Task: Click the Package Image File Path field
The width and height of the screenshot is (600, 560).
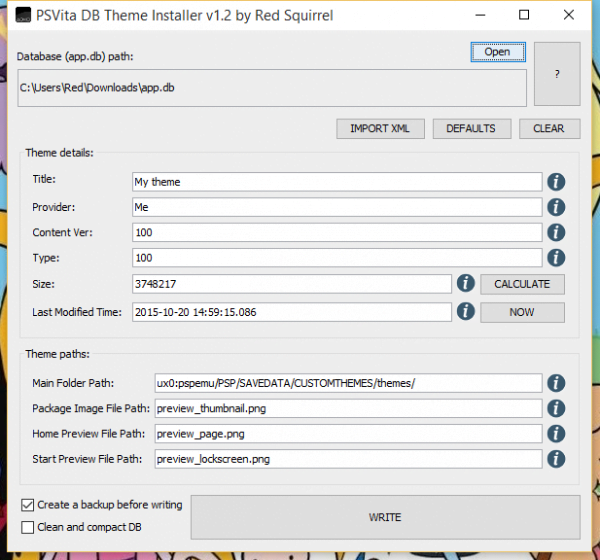Action: 348,408
